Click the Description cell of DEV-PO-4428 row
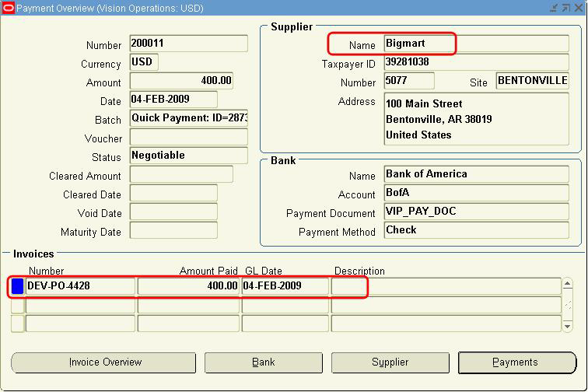 [446, 286]
